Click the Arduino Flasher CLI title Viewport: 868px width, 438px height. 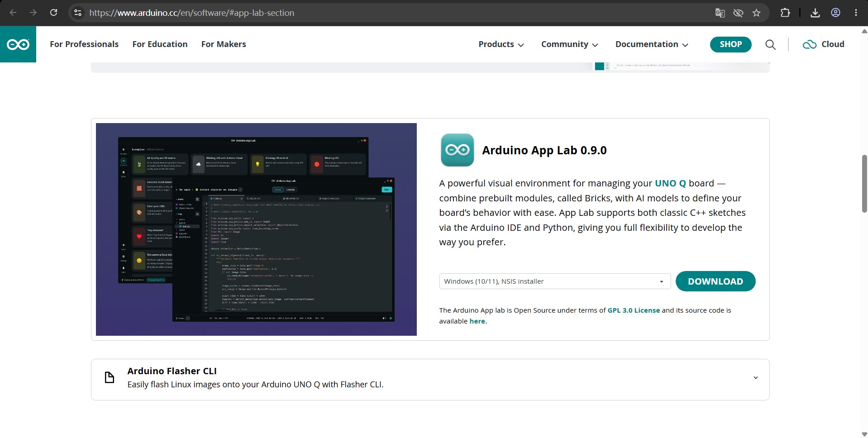172,371
